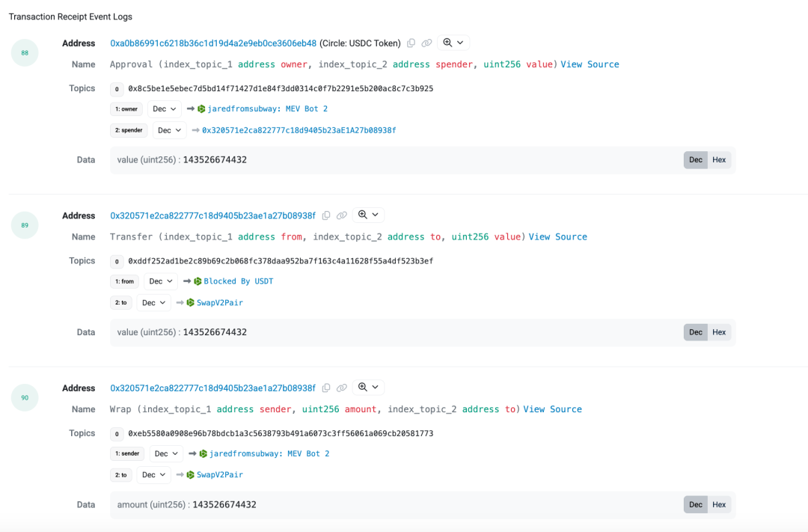The image size is (808, 532).
Task: Switch log 90 data to Hex
Action: pyautogui.click(x=719, y=504)
